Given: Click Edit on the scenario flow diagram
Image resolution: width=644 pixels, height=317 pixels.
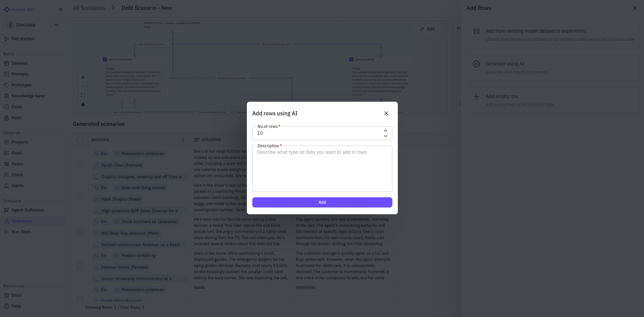Looking at the screenshot, I should (427, 29).
